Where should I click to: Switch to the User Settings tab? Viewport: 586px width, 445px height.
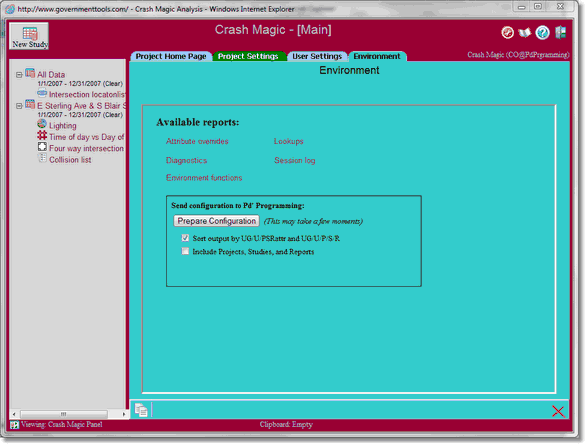point(317,56)
